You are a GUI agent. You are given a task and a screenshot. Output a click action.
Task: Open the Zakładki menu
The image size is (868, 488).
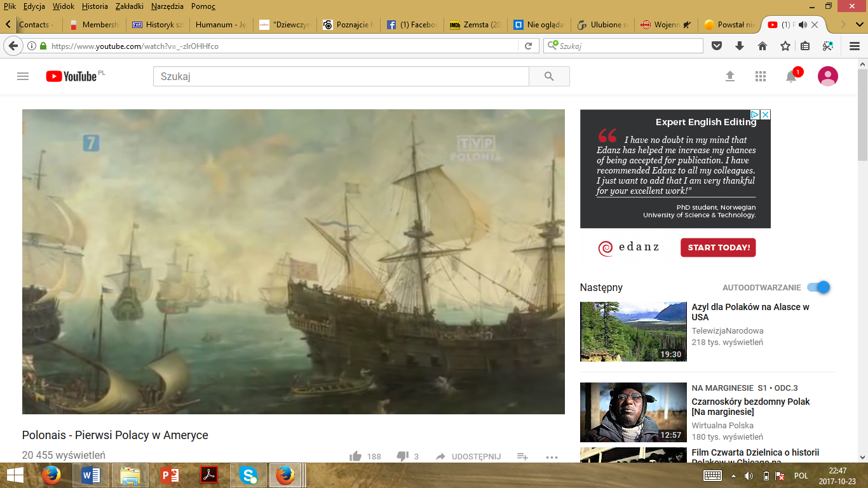click(x=130, y=6)
